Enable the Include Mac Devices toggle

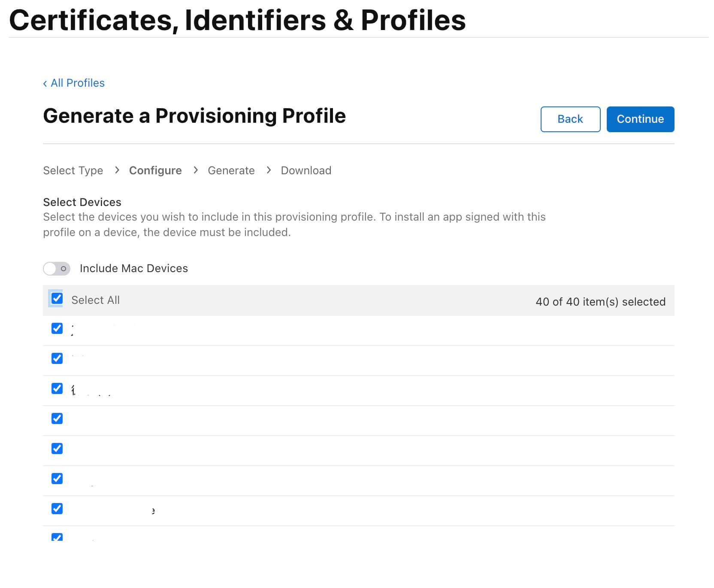[57, 269]
